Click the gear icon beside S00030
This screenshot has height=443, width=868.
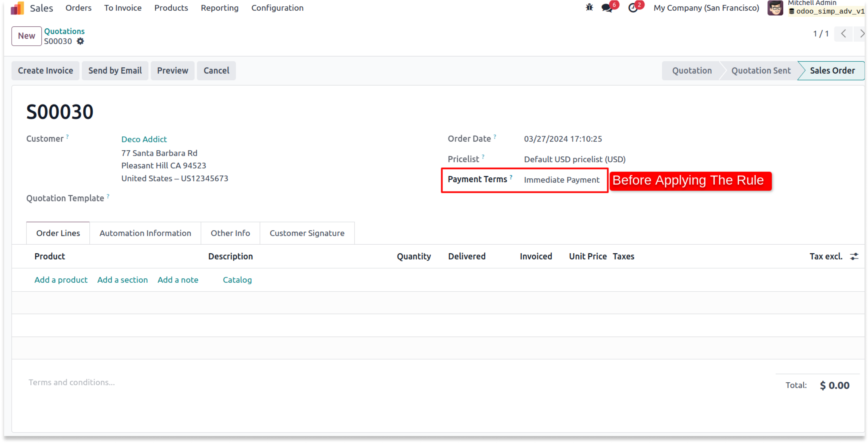click(x=80, y=41)
